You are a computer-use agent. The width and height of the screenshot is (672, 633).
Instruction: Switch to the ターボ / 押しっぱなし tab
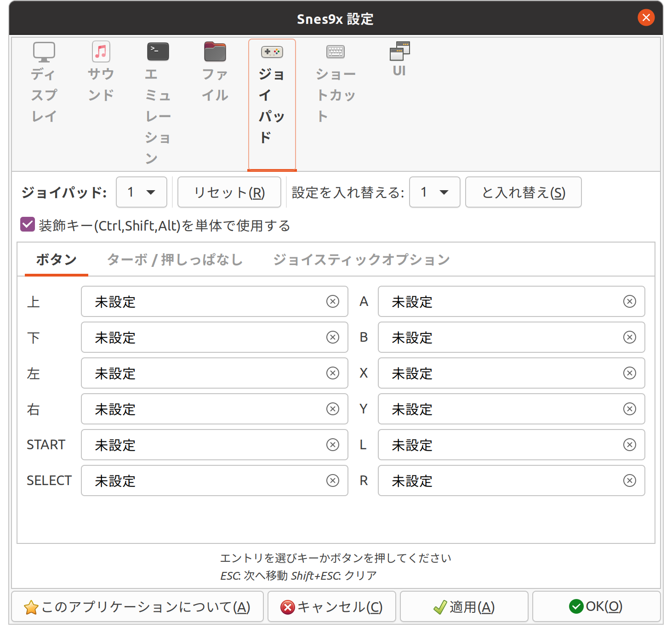point(175,260)
